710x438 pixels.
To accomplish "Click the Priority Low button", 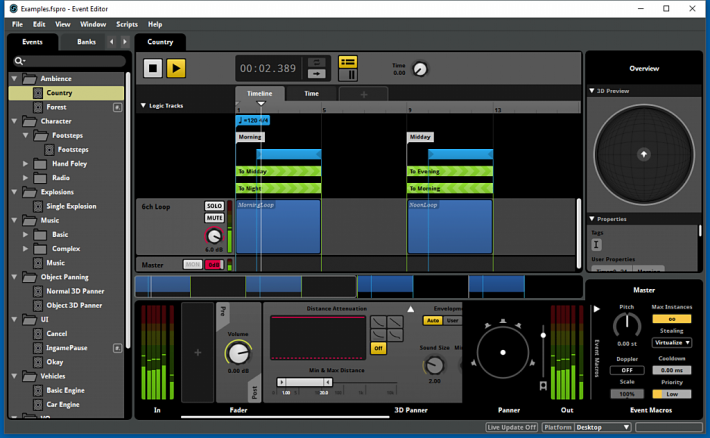I will [x=672, y=394].
